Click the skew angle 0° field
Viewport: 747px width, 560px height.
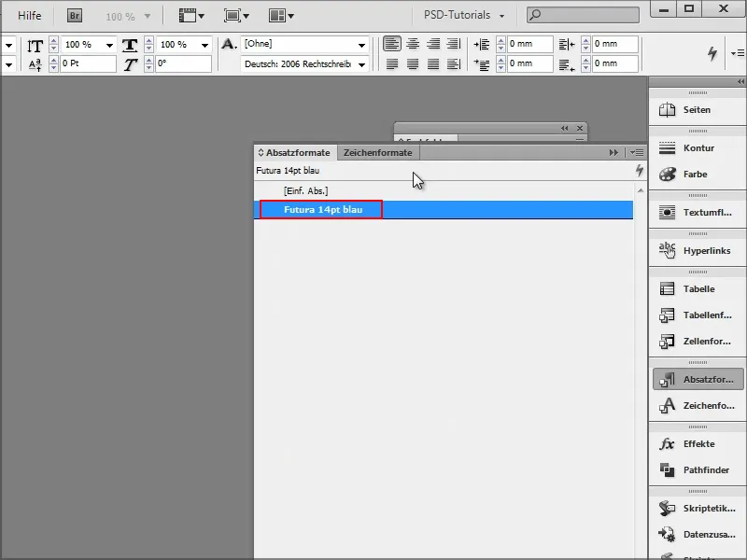[x=183, y=63]
